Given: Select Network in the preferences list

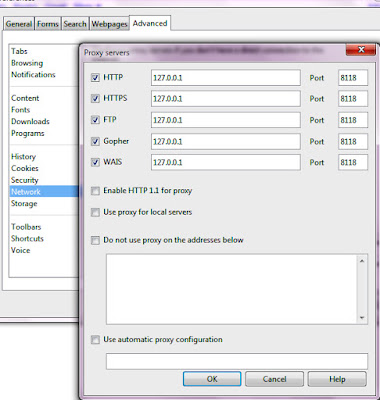Looking at the screenshot, I should coord(43,192).
